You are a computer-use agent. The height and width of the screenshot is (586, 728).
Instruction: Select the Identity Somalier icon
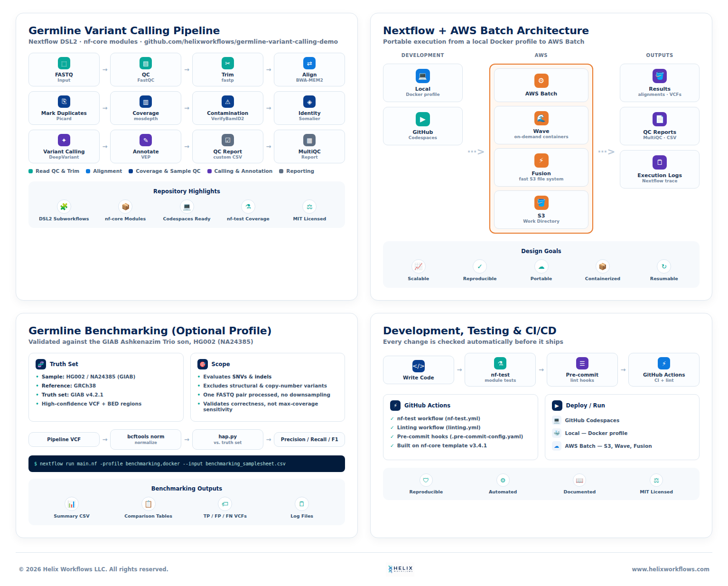(x=309, y=102)
